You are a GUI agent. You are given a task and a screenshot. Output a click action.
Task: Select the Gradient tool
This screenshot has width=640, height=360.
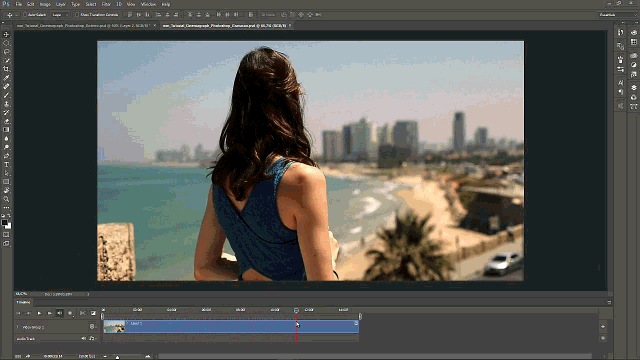[x=6, y=130]
